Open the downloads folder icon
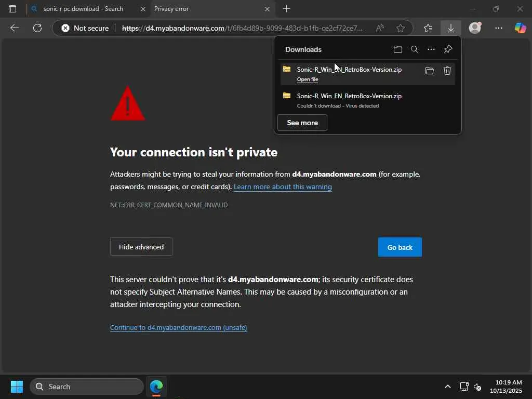Viewport: 532px width, 399px height. pyautogui.click(x=398, y=49)
